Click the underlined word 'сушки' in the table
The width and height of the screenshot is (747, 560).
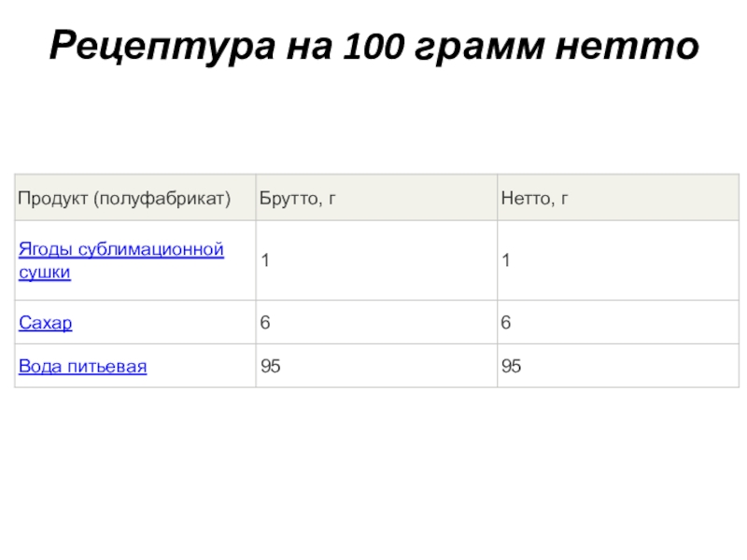(45, 273)
